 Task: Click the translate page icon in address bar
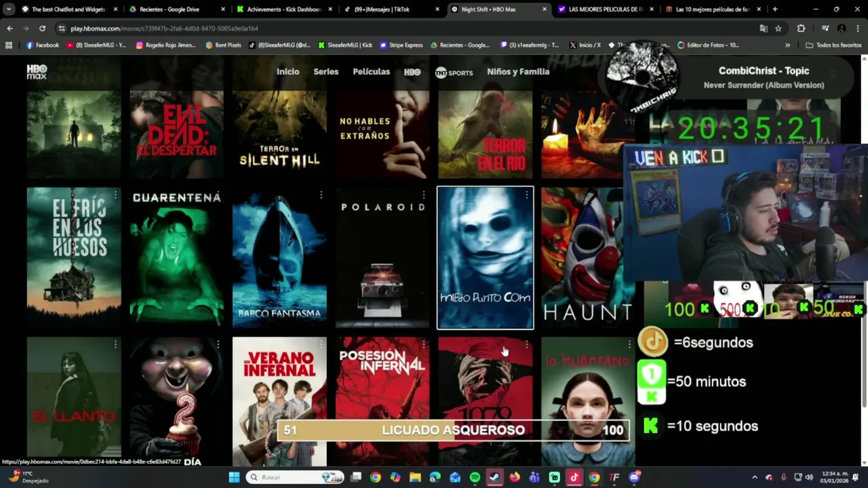coord(764,28)
